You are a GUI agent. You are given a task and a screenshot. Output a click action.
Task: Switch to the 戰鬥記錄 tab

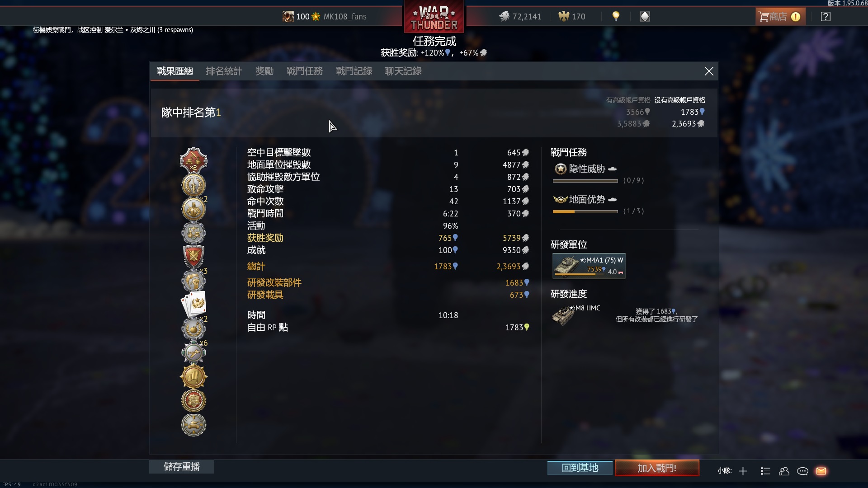(354, 71)
